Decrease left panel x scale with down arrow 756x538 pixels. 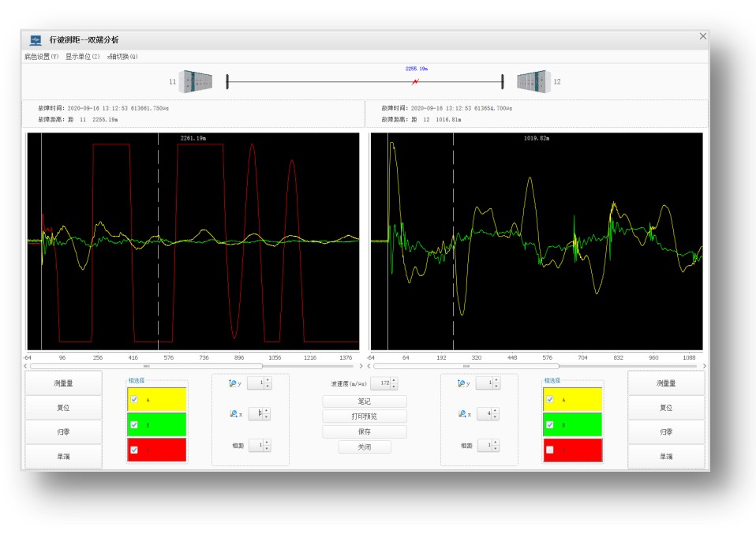pos(267,417)
